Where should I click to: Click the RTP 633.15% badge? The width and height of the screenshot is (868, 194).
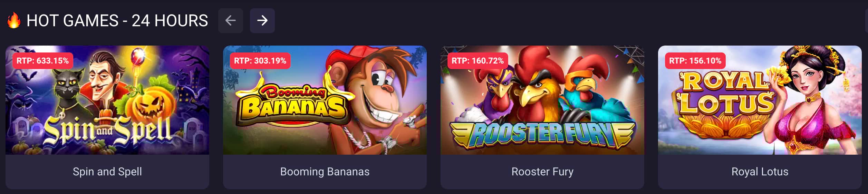(42, 61)
